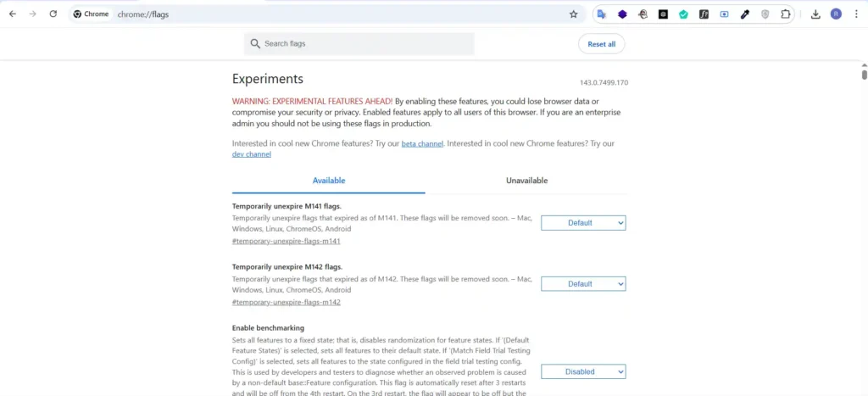Expand the M141 flags Default dropdown
868x396 pixels.
click(583, 223)
